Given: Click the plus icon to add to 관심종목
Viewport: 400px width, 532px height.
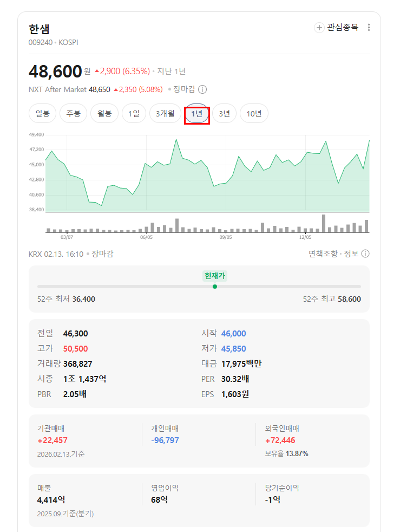Looking at the screenshot, I should click(319, 28).
